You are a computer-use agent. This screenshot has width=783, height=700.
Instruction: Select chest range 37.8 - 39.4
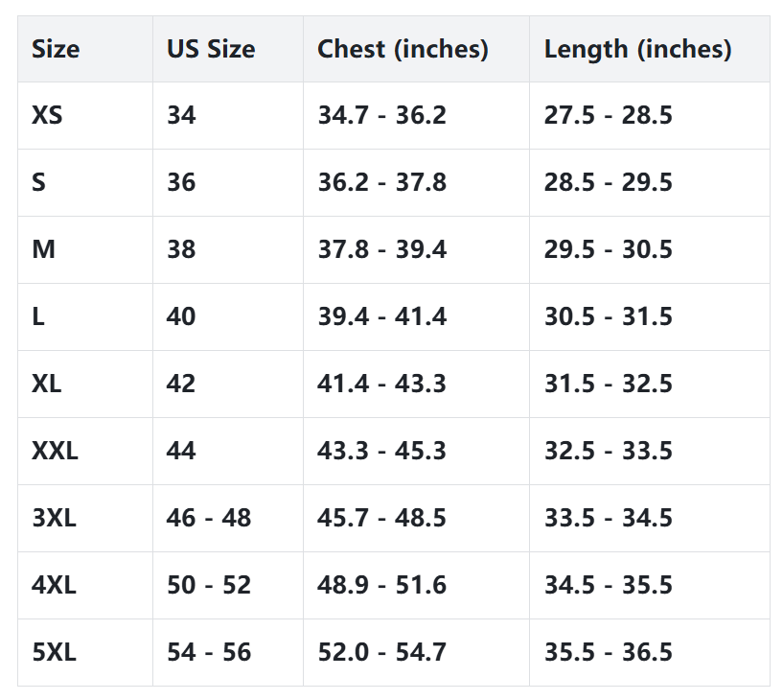(x=381, y=250)
